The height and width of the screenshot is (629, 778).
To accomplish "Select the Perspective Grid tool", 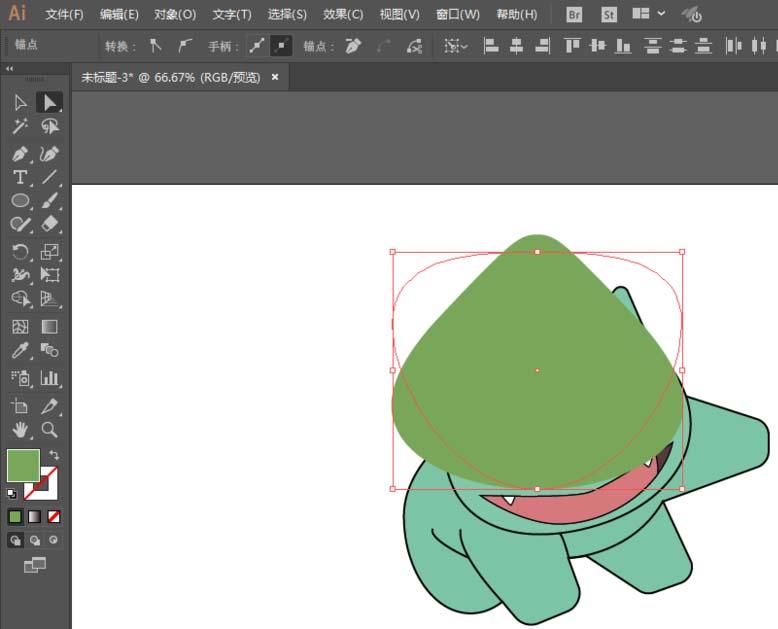I will pyautogui.click(x=49, y=299).
